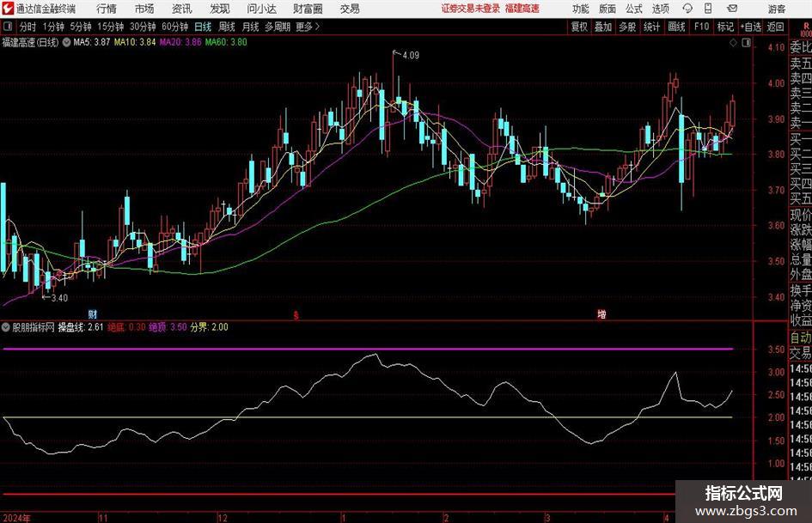Expand MA indicator settings next to 福建高速
The image size is (812, 523).
click(x=67, y=41)
